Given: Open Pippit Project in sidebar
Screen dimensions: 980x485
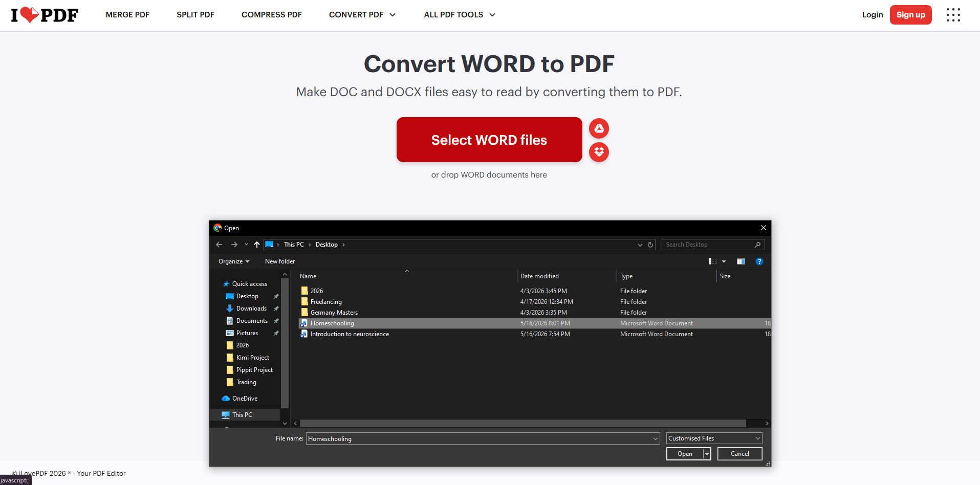Looking at the screenshot, I should [254, 370].
